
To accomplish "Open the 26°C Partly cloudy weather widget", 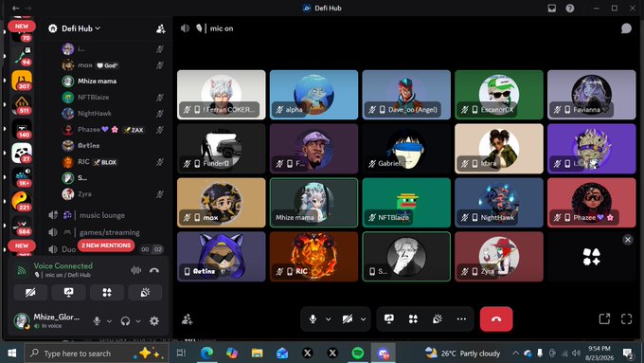I will tap(462, 354).
